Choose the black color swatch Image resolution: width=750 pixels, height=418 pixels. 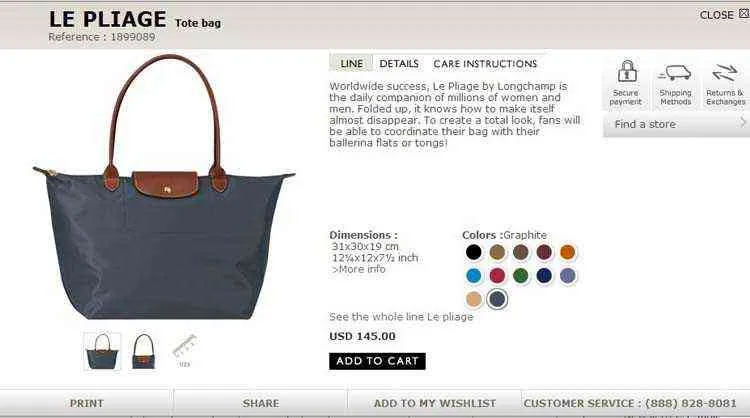pyautogui.click(x=474, y=252)
